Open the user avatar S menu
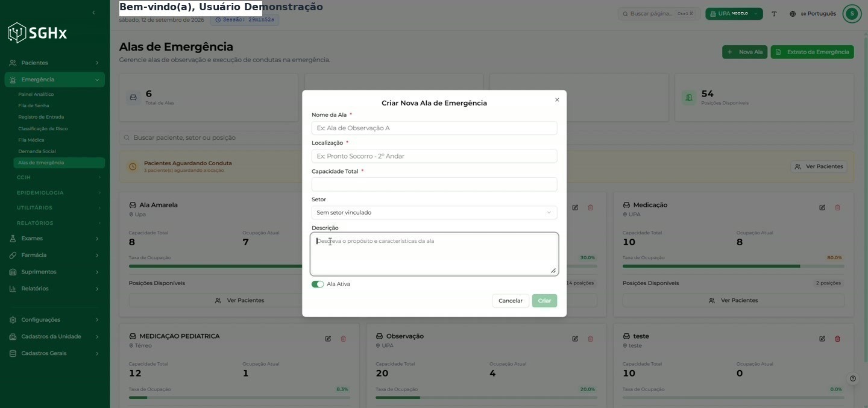Image resolution: width=868 pixels, height=408 pixels. click(852, 13)
